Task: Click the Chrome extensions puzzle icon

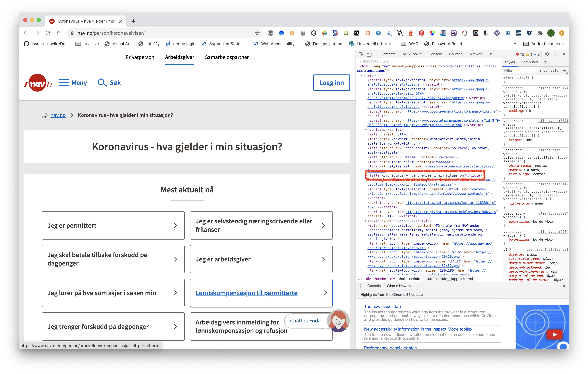Action: tap(540, 33)
